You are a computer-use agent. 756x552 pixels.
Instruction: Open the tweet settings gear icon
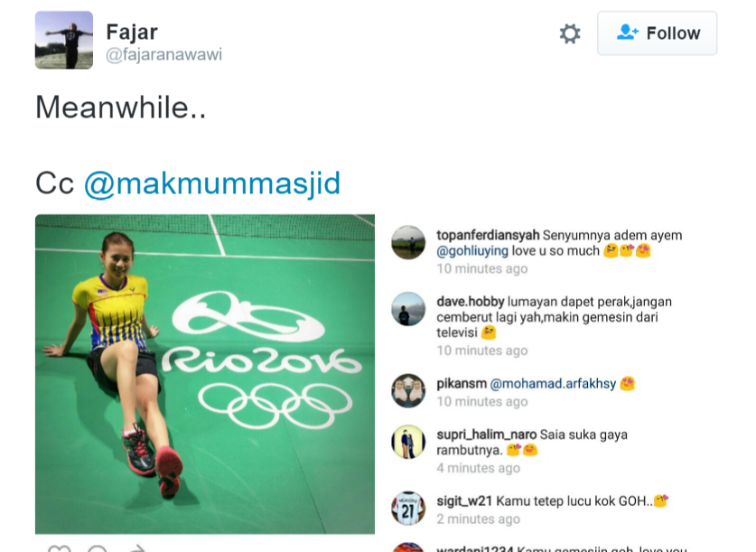570,33
